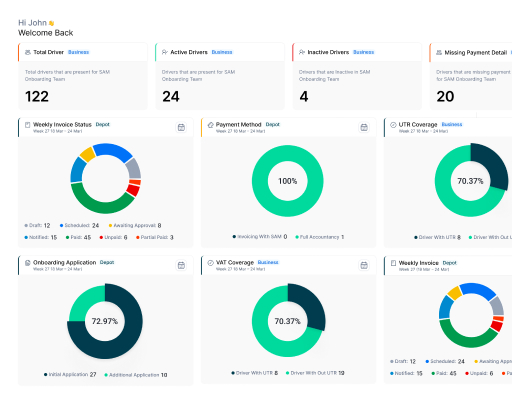Screen dimensions: 512x400
Task: Click Total Driver count 122
Action: (37, 97)
